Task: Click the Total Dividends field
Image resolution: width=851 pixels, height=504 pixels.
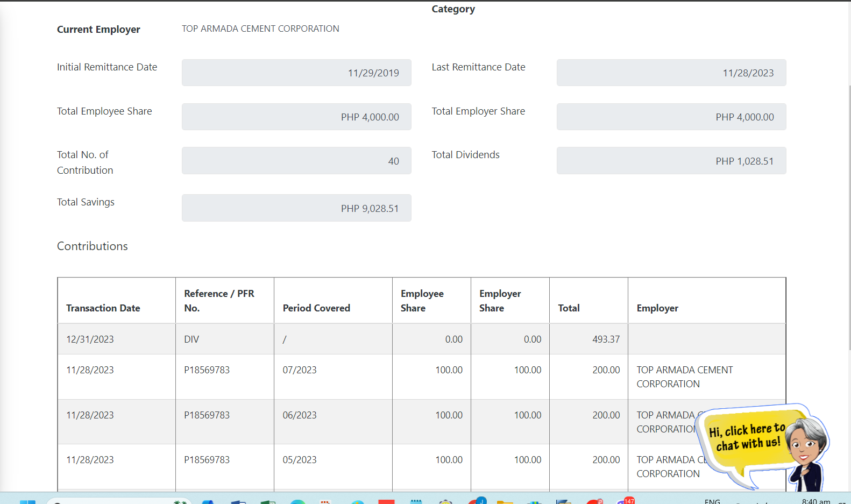Action: (671, 161)
